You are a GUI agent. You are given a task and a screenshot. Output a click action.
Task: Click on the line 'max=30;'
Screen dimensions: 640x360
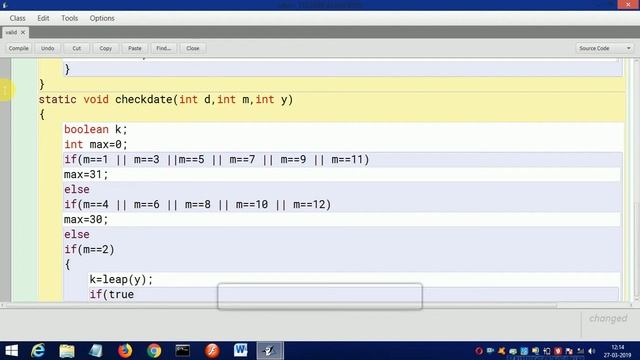[86, 219]
